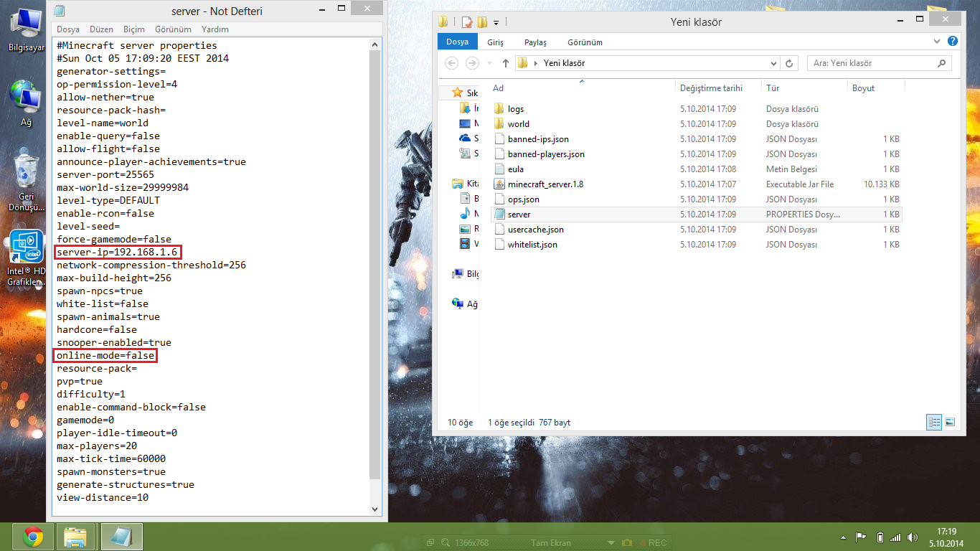Viewport: 980px width, 551px height.
Task: Switch to the Giriş ribbon tab
Action: point(495,42)
